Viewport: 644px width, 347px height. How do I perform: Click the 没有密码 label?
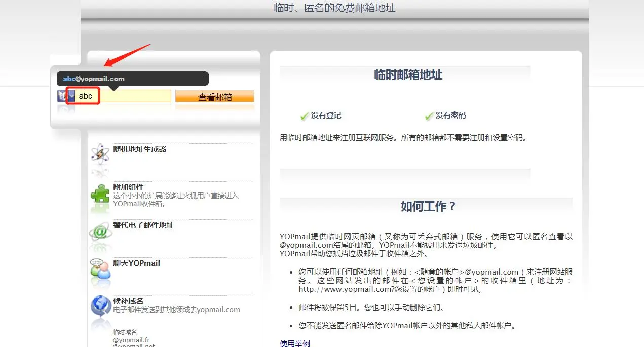point(450,115)
